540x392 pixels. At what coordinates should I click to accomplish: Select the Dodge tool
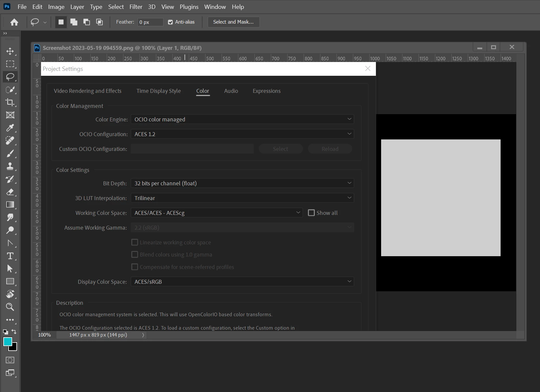pos(10,230)
